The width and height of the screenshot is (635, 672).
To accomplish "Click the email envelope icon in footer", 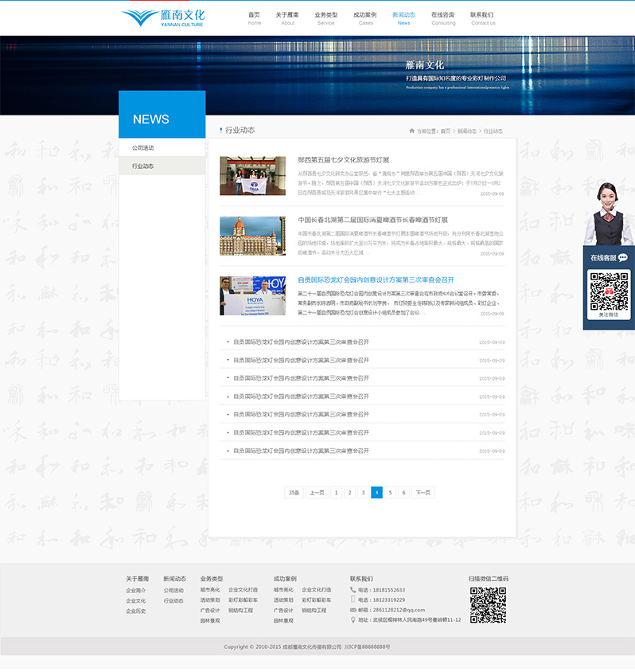I will click(x=353, y=610).
